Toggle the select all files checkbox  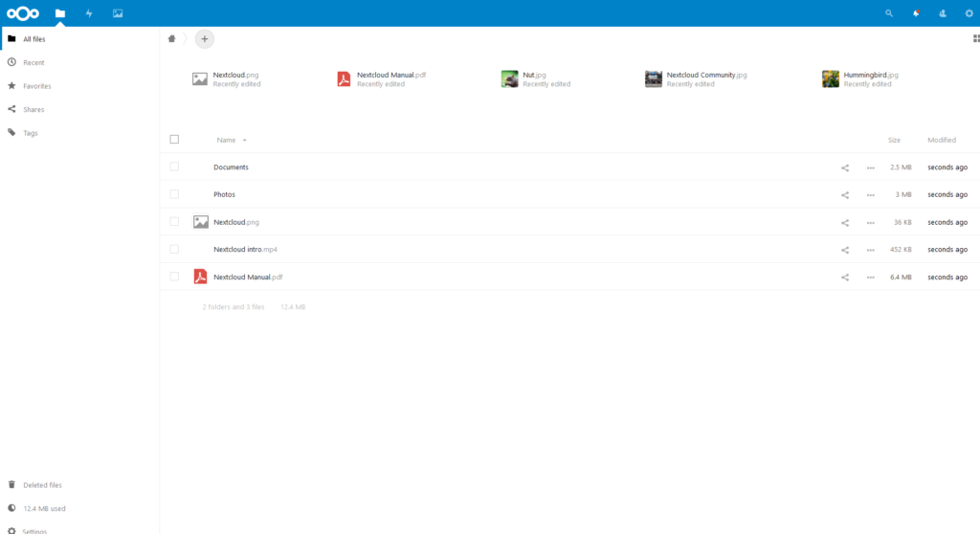click(174, 140)
